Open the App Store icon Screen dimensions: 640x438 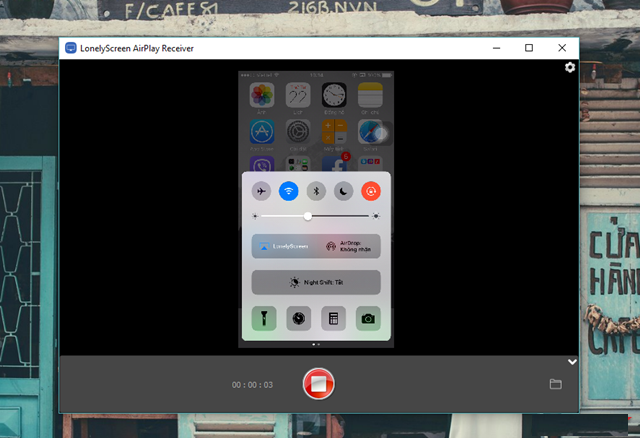point(262,132)
